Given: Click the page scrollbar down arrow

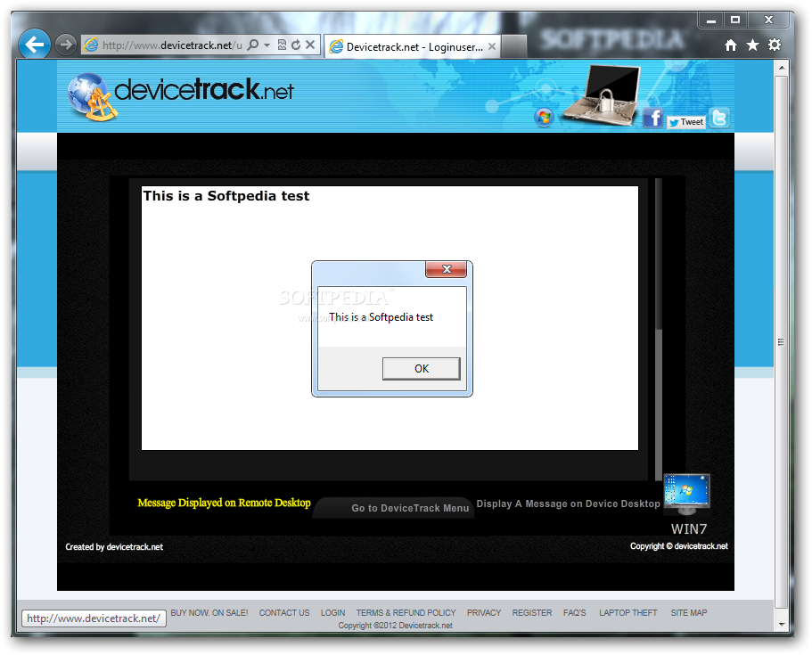Looking at the screenshot, I should click(782, 624).
